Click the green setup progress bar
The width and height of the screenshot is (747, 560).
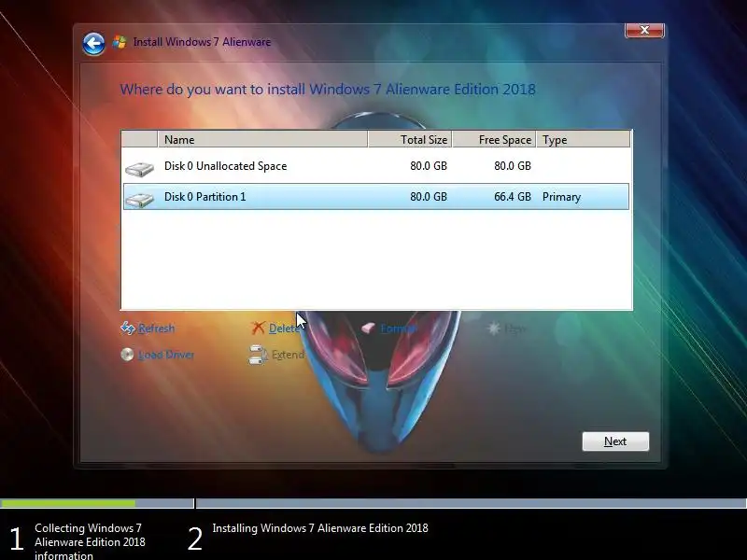pos(67,503)
